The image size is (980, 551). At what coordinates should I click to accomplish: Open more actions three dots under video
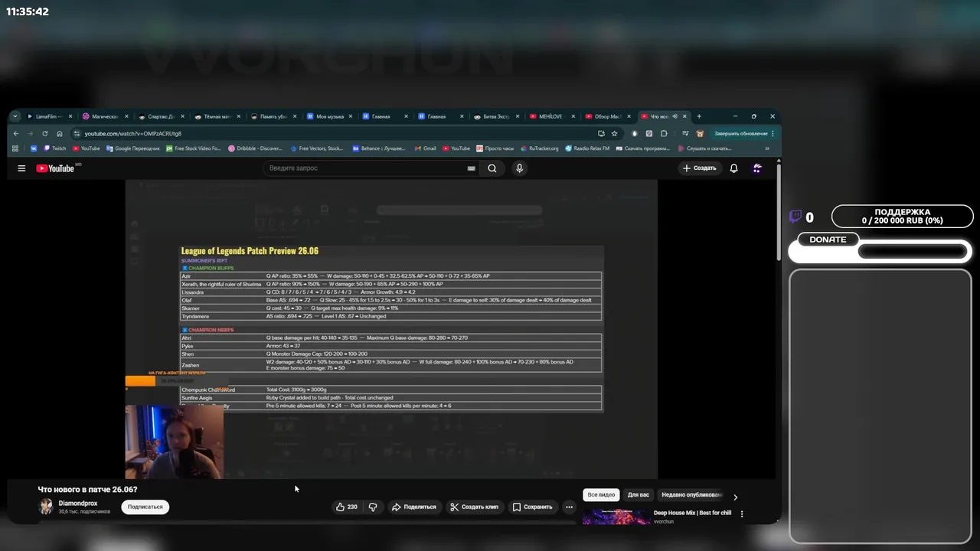click(x=569, y=507)
